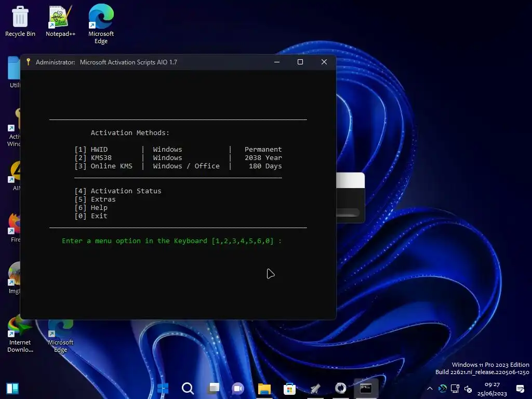Screen dimensions: 532x399
Task: Click the blue-green tray icon beside the network icon
Action: [x=443, y=389]
